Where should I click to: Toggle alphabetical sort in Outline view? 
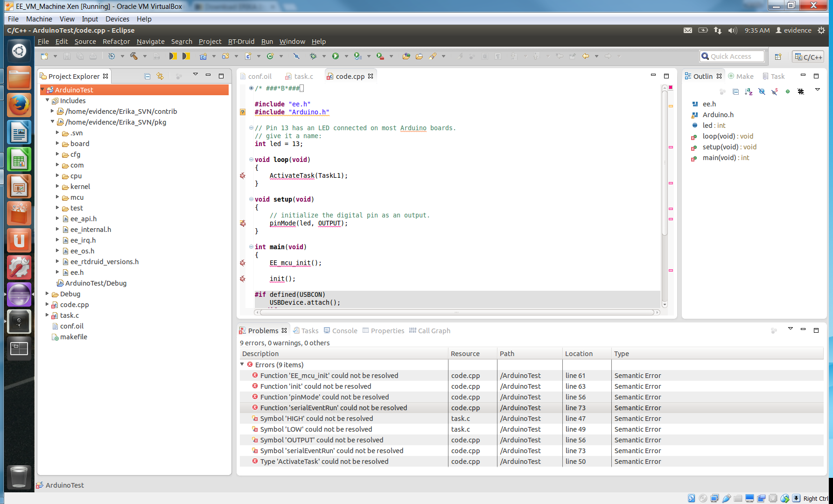[x=749, y=91]
